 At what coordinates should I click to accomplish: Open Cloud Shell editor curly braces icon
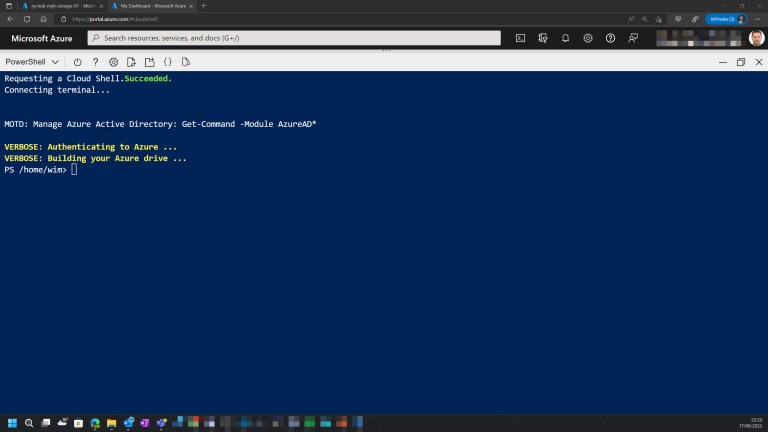[x=168, y=62]
